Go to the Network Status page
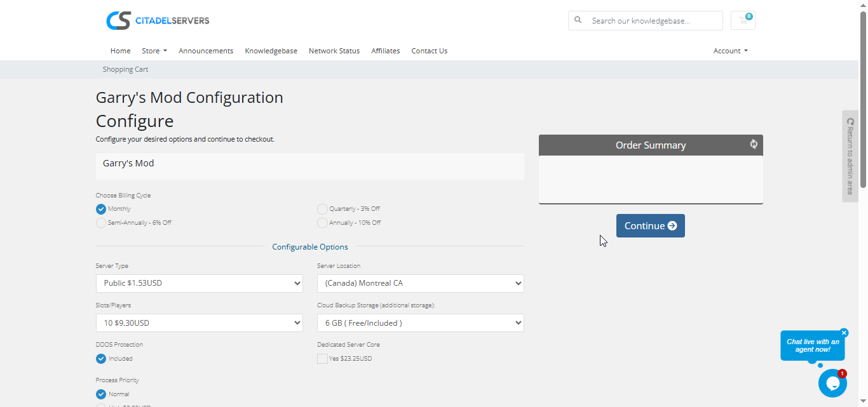Screen dimensions: 868x407 pyautogui.click(x=334, y=51)
